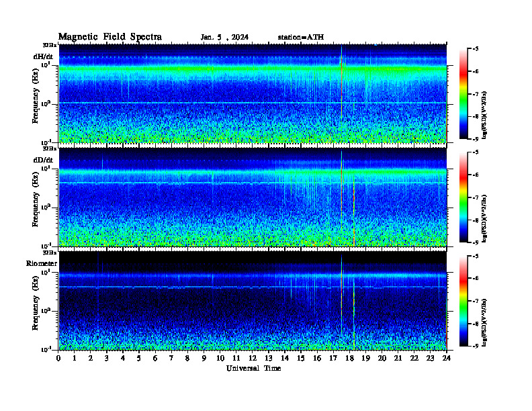Image resolution: width=532 pixels, height=411 pixels.
Task: Click the "-9" tick on the dH/dt colorbar
Action: click(x=476, y=139)
